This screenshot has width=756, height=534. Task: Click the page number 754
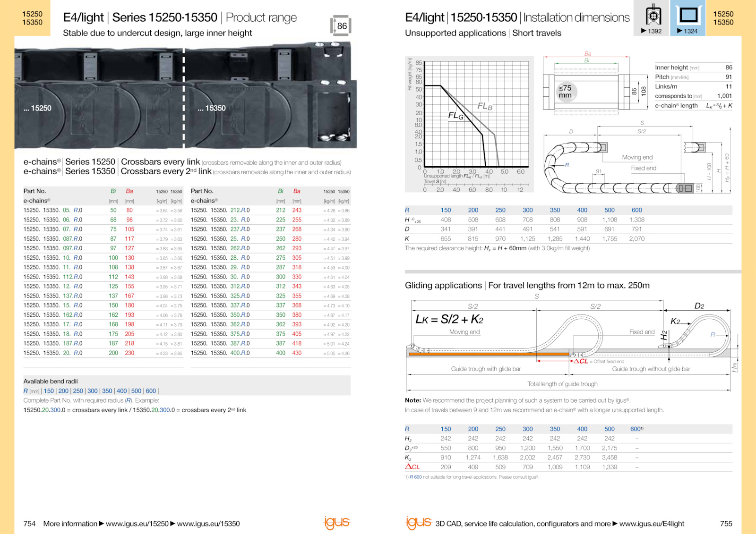pos(29,524)
